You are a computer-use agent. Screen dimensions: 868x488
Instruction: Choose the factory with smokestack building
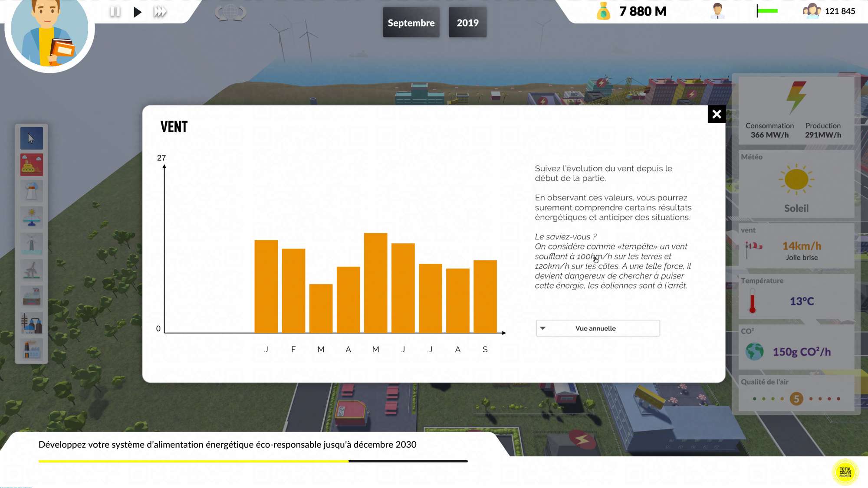[x=31, y=350]
